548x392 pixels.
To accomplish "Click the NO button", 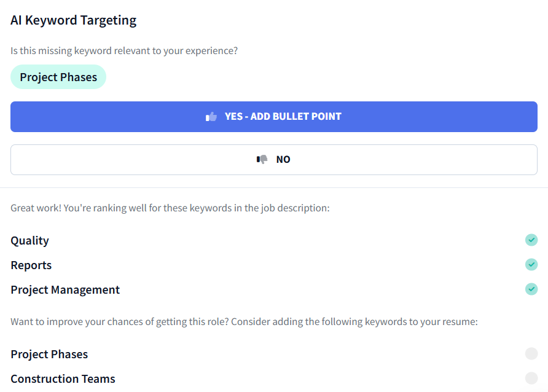I will 274,159.
